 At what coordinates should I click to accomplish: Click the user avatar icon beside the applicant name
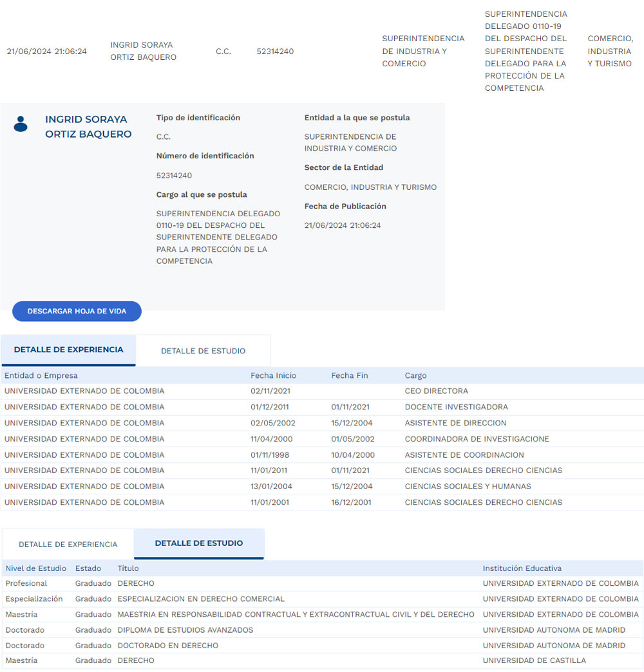pos(21,124)
